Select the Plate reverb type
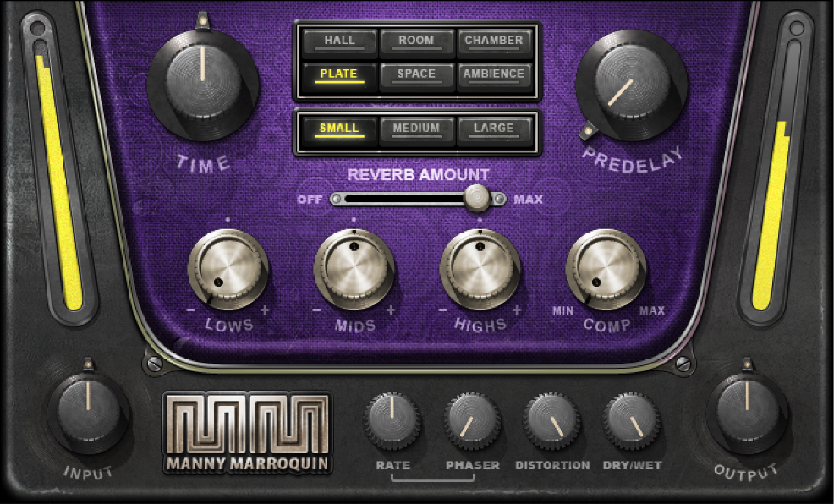 tap(339, 74)
